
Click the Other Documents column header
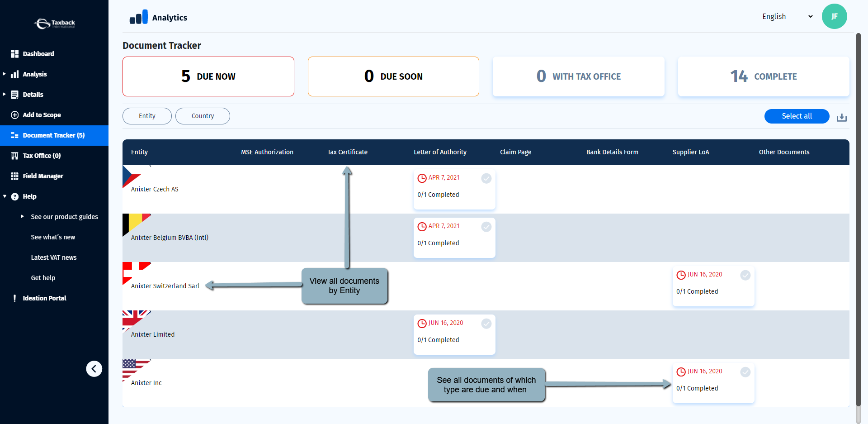click(x=784, y=152)
